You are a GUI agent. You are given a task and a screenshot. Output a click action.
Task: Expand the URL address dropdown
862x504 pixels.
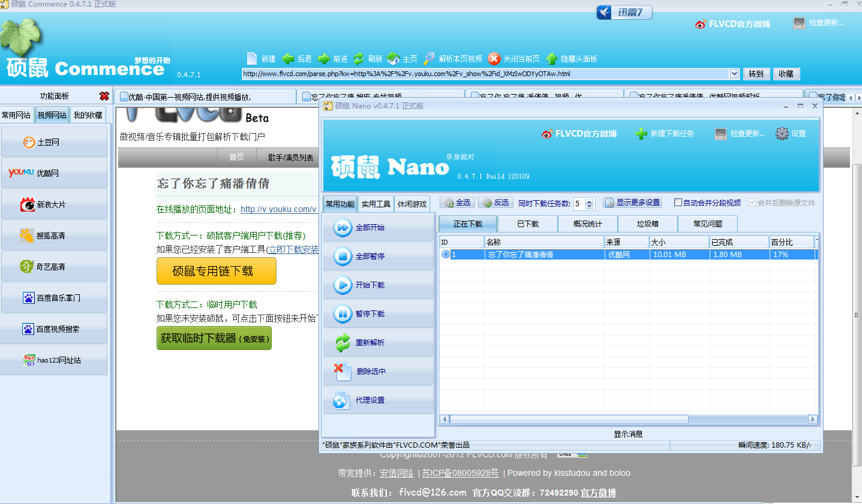[x=734, y=74]
